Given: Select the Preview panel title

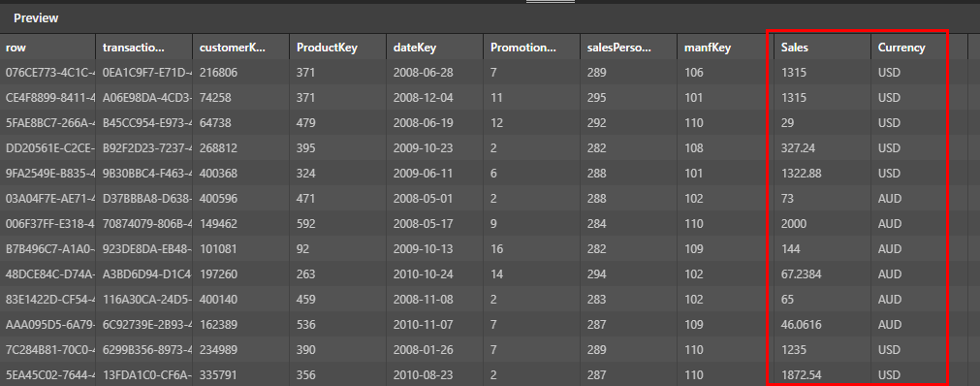Looking at the screenshot, I should [36, 18].
